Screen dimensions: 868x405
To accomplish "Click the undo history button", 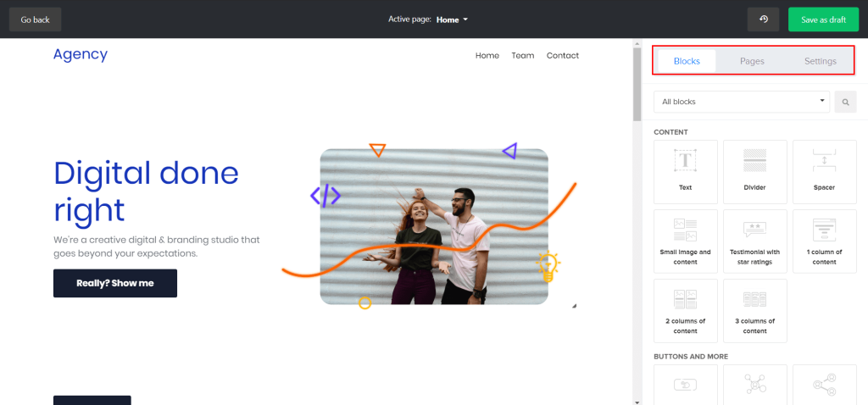I will pyautogui.click(x=763, y=19).
